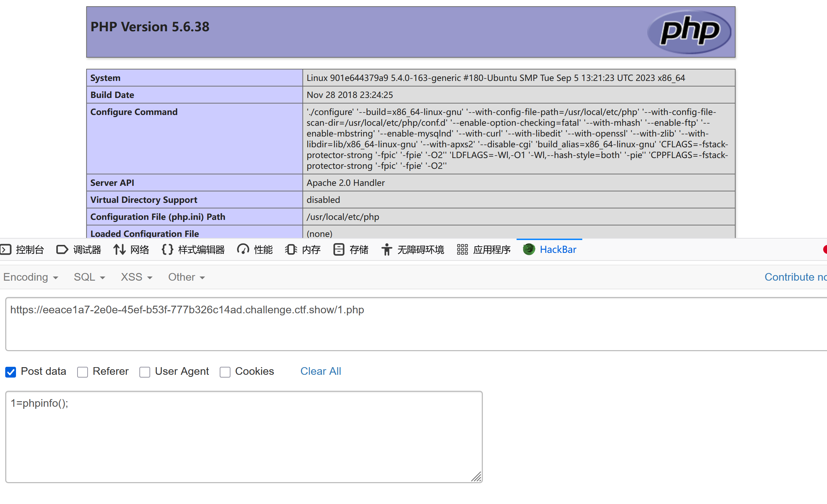Enable the User Agent checkbox
The image size is (827, 504).
click(145, 372)
